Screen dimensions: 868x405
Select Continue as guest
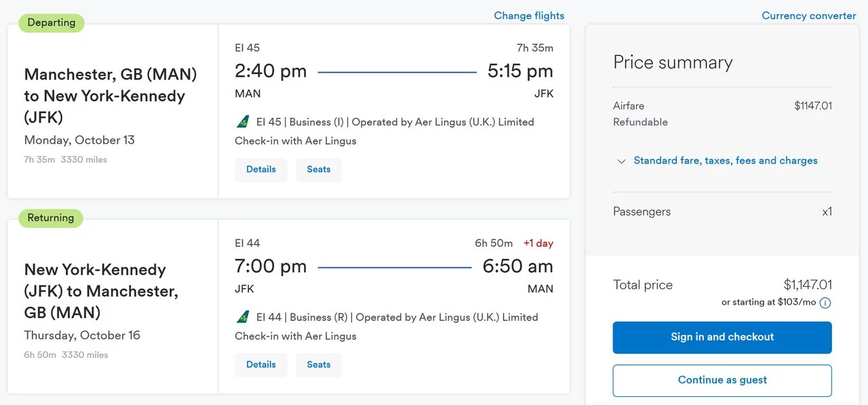click(722, 381)
